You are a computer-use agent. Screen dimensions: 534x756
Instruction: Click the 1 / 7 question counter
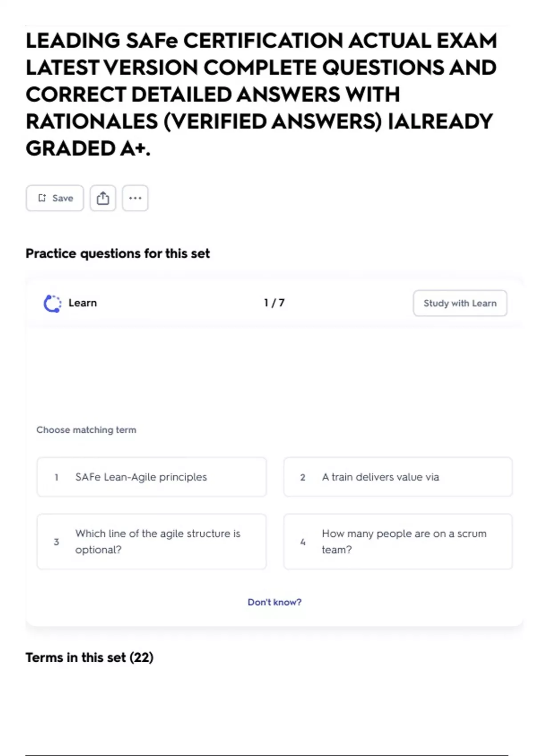pyautogui.click(x=274, y=303)
